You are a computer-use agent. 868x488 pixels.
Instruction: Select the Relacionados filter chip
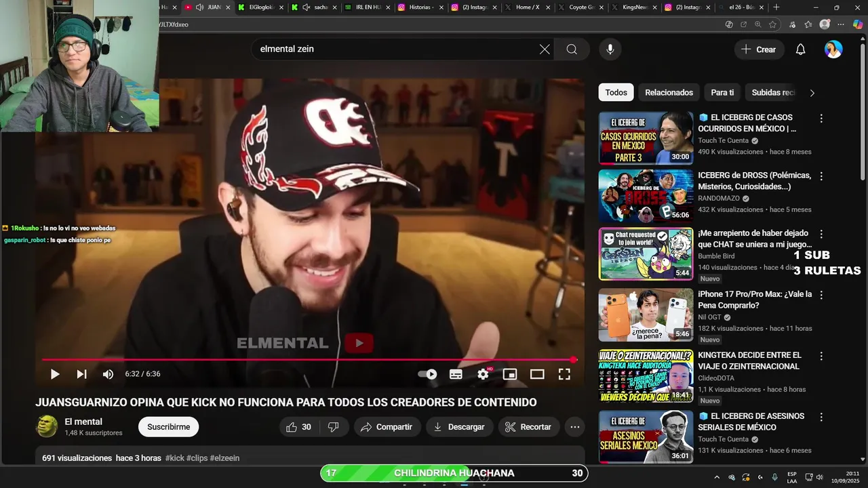(669, 93)
